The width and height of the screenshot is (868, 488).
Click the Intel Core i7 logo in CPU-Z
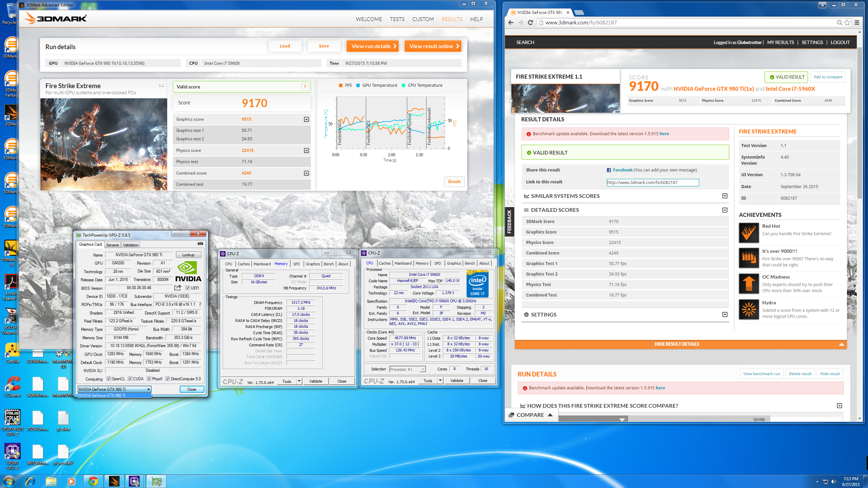click(x=477, y=284)
